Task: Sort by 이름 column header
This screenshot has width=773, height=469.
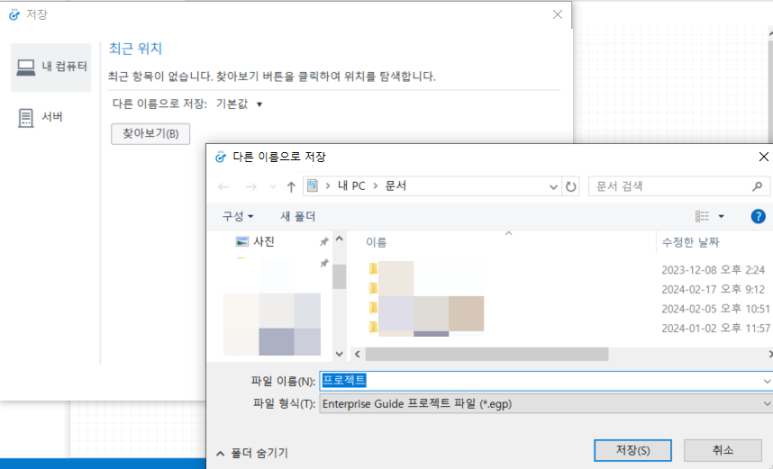Action: (x=376, y=243)
